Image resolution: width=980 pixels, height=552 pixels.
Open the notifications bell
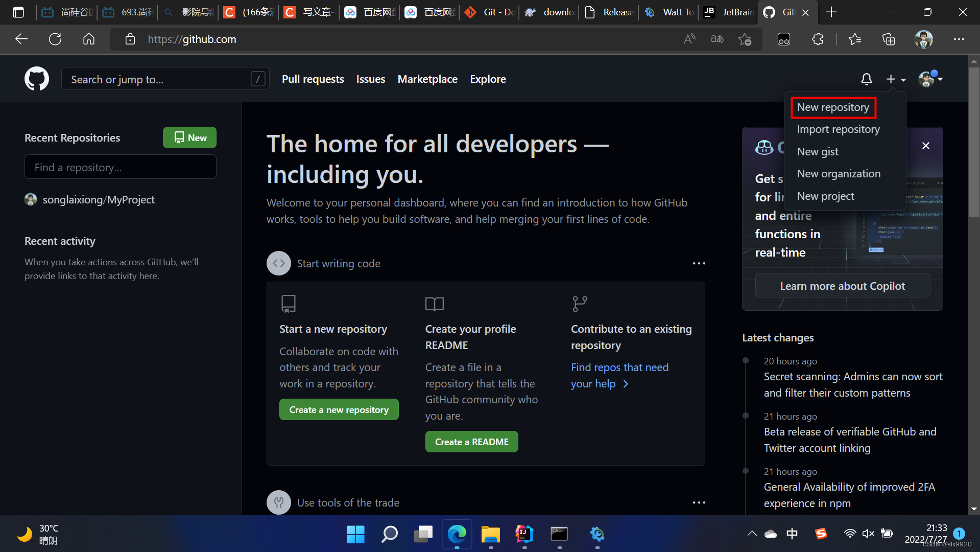coord(866,79)
